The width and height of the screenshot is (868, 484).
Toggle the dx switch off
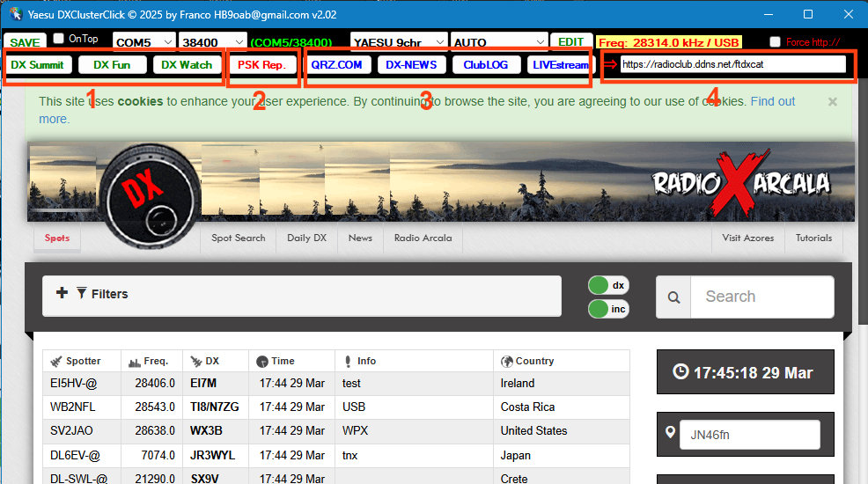point(608,286)
